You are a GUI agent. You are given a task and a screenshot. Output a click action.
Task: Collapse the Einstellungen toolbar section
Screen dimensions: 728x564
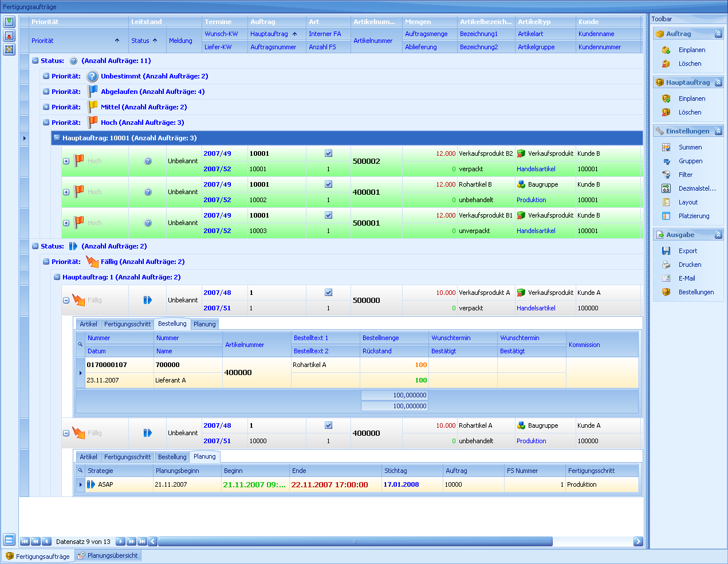[x=718, y=131]
